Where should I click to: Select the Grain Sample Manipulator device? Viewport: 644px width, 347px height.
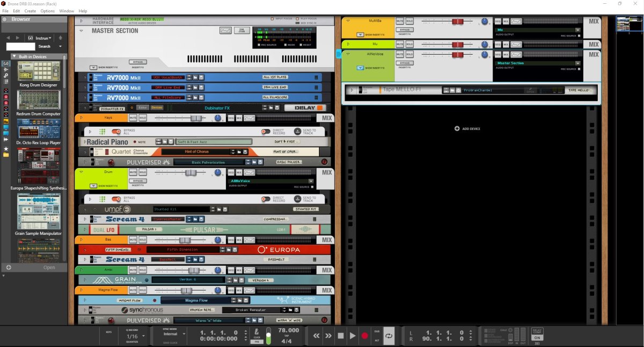tap(39, 215)
